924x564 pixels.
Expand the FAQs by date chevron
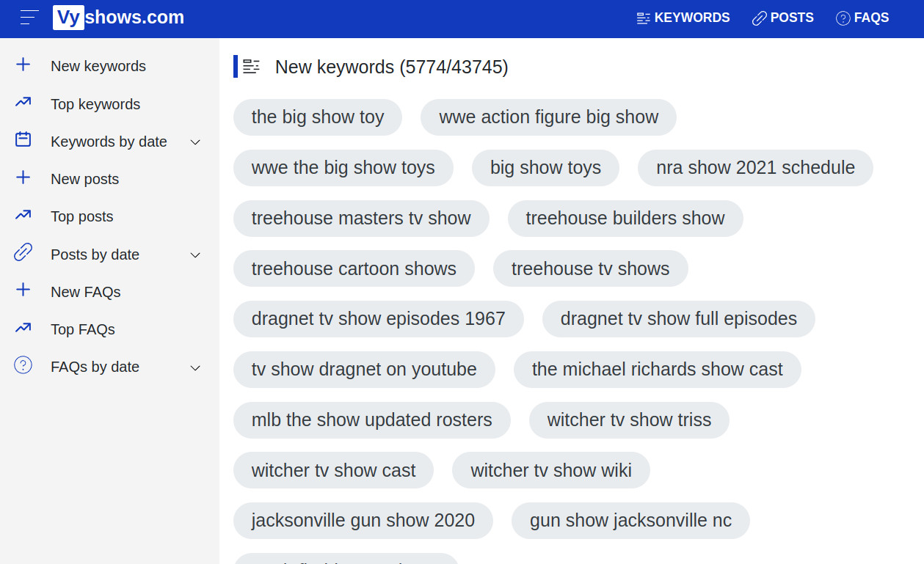coord(195,367)
